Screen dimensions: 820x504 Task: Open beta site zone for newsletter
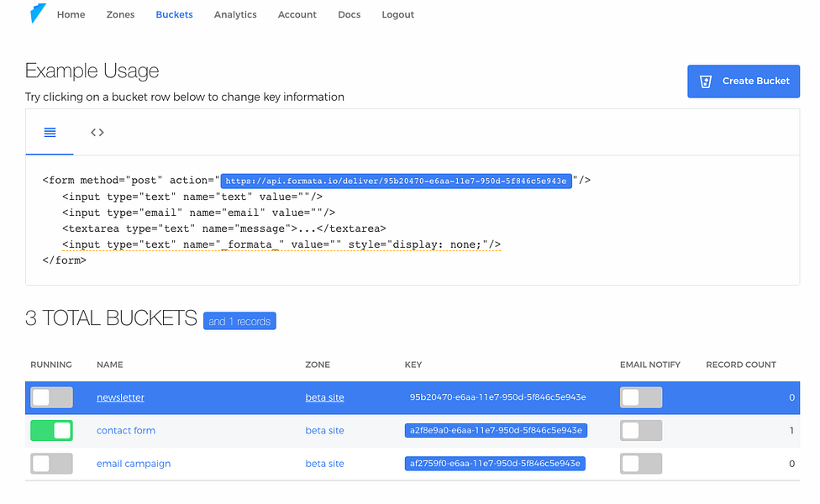point(325,397)
